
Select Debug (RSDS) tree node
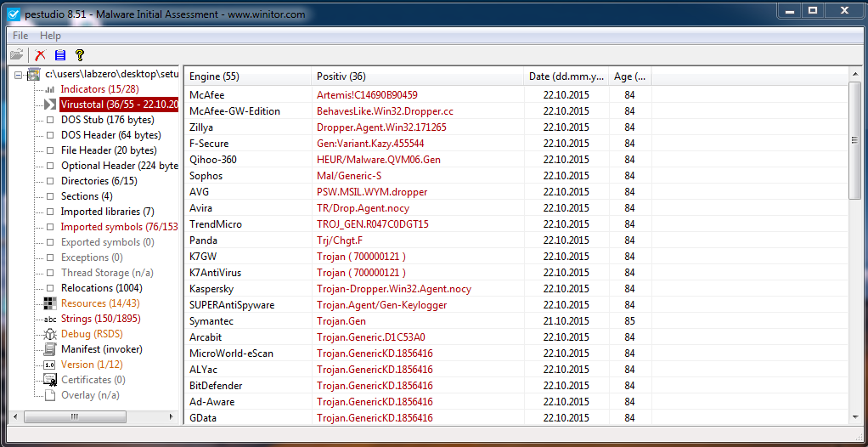[92, 334]
